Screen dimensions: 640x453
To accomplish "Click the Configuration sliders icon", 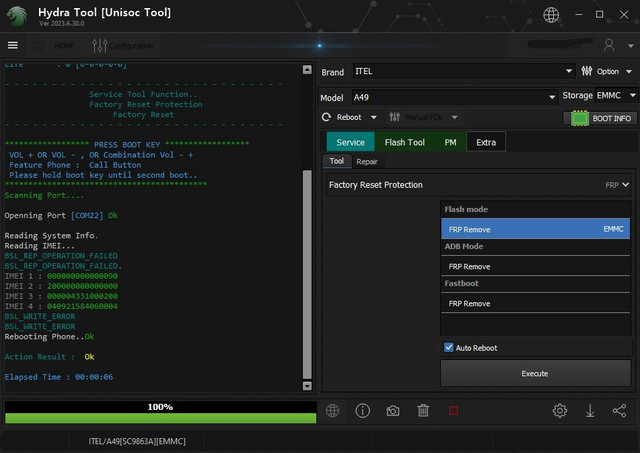I will (x=100, y=46).
